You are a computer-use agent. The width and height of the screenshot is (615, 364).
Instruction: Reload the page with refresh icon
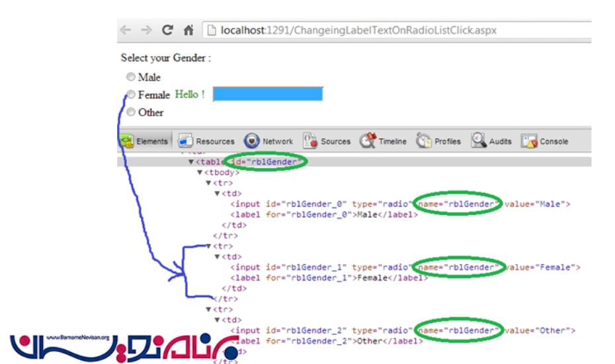[167, 30]
